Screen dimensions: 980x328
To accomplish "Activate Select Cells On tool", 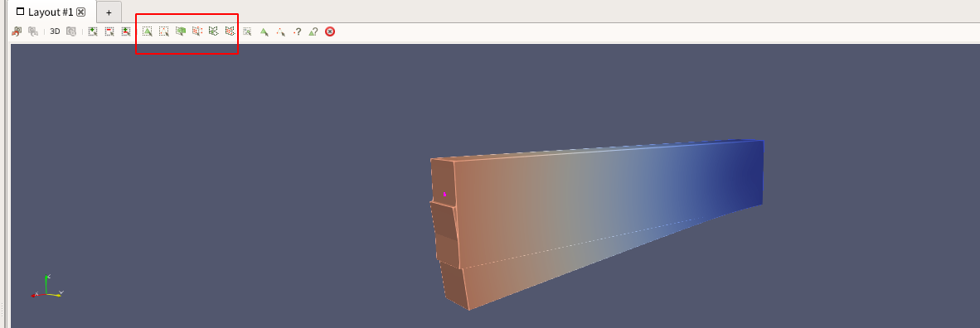I will (x=148, y=31).
